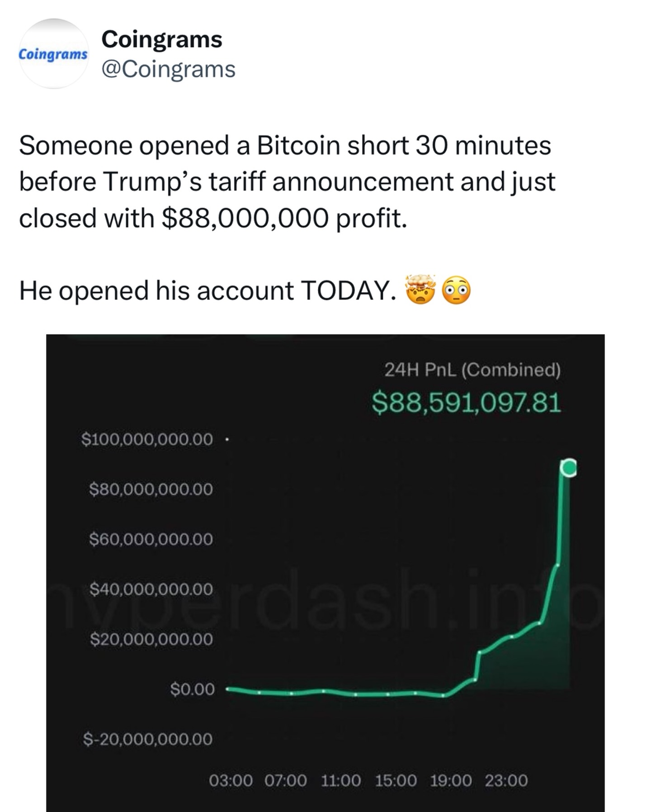Click the $-20,000,000.00 axis label
The image size is (651, 812).
click(x=147, y=739)
